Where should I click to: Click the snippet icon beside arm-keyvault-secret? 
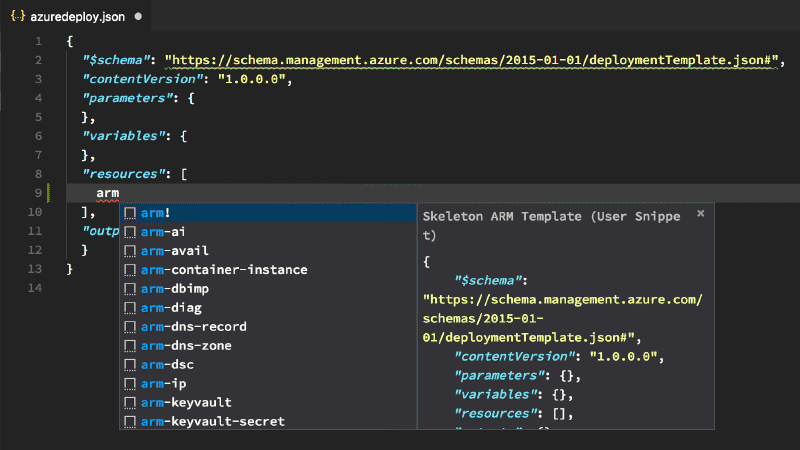tap(130, 422)
